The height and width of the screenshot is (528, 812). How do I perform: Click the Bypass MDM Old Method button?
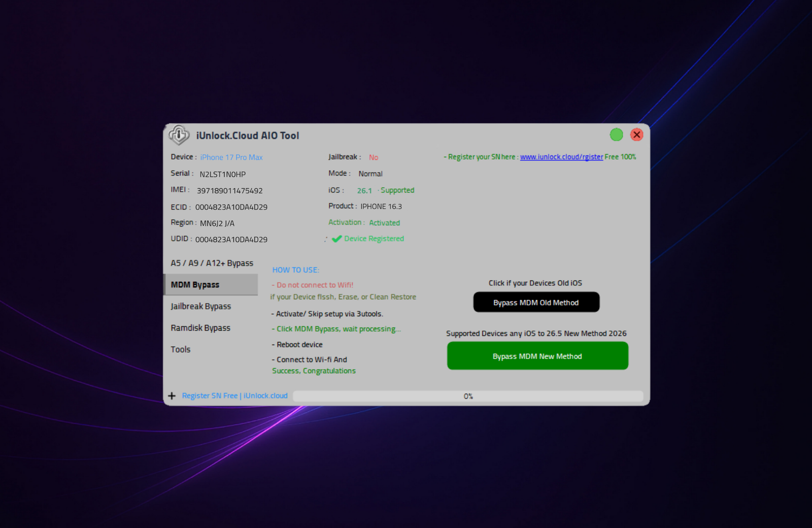pyautogui.click(x=536, y=302)
